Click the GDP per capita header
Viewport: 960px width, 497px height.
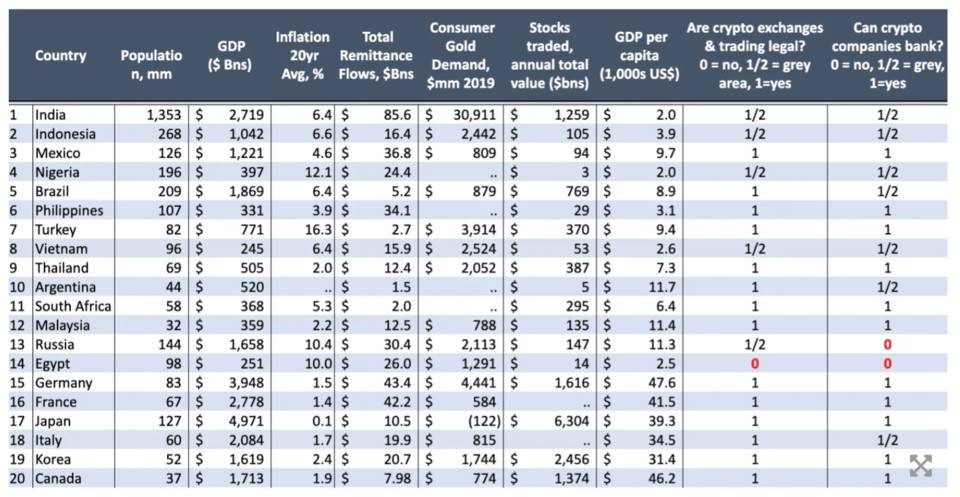pyautogui.click(x=640, y=56)
